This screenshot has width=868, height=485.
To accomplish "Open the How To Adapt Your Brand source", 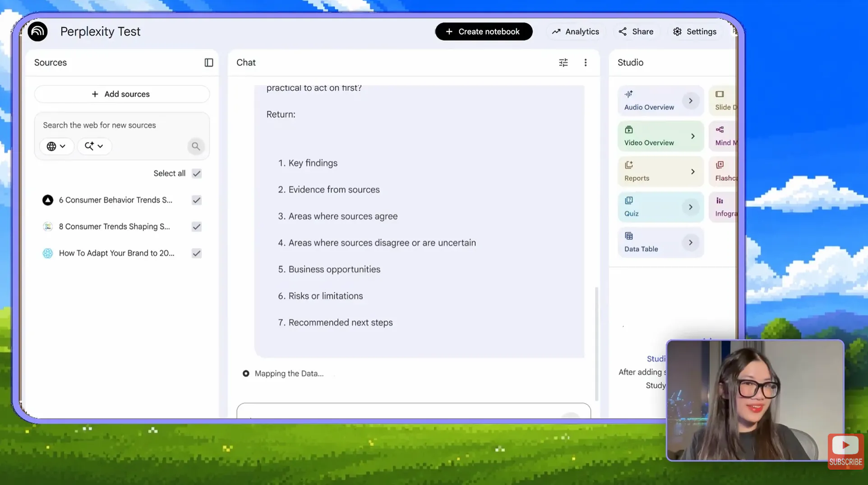I will (x=116, y=253).
